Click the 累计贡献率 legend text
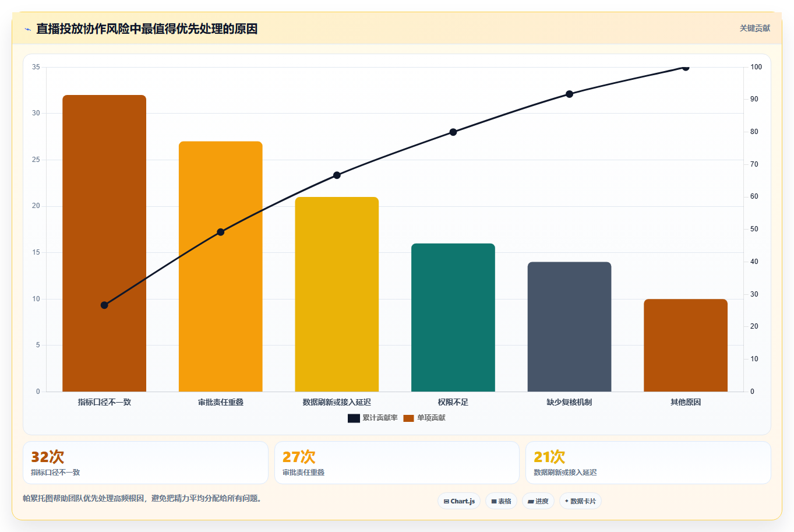Screen dimensions: 794x532 pyautogui.click(x=380, y=418)
